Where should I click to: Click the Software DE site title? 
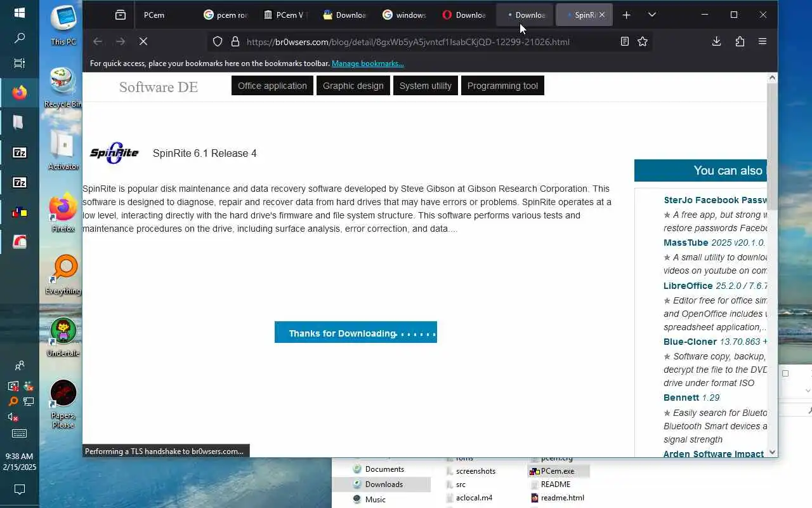(159, 87)
